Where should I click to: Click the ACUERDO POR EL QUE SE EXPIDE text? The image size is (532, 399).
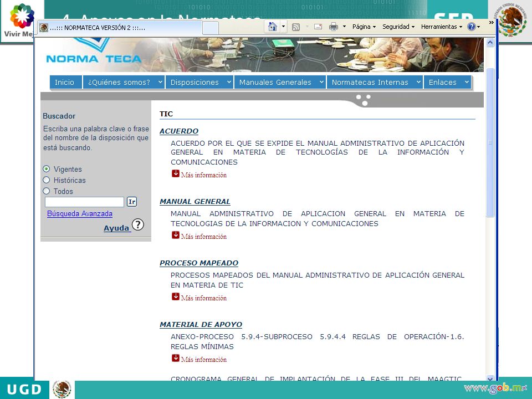pos(317,152)
